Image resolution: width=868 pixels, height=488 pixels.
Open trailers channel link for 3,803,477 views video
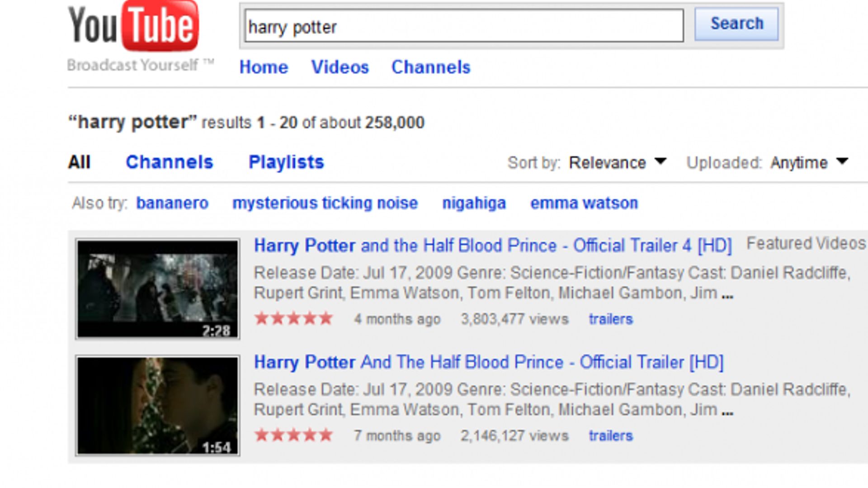[x=611, y=319]
